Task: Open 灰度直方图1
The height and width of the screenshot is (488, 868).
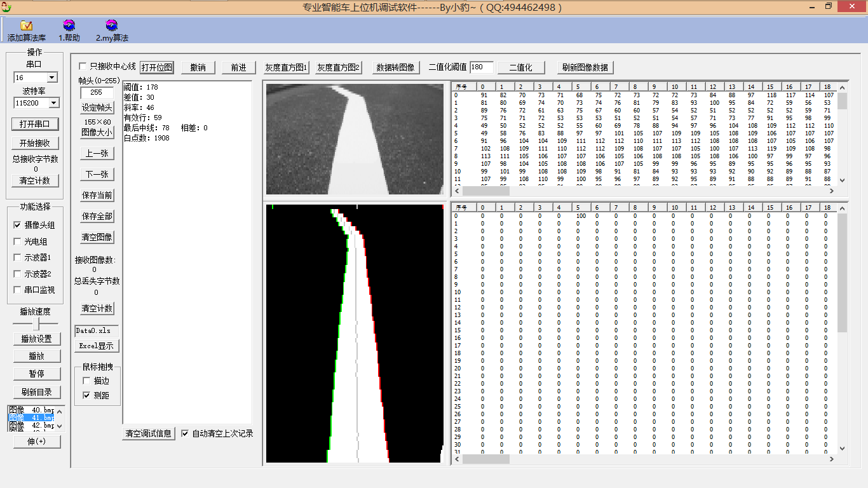Action: pos(287,67)
